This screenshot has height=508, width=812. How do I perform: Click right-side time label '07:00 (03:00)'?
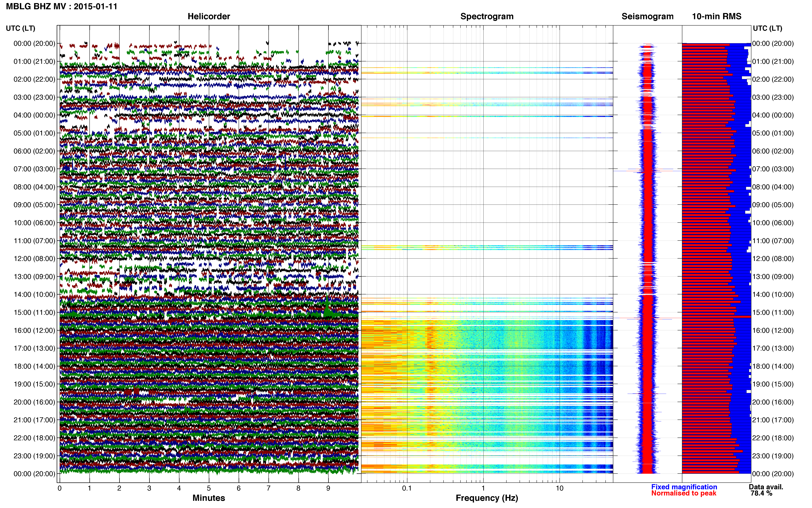773,169
